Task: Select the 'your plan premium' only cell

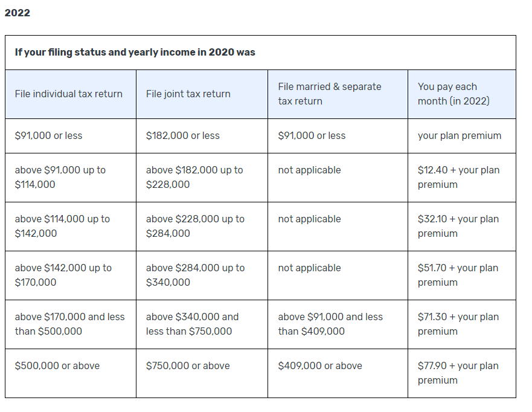Action: 460,135
